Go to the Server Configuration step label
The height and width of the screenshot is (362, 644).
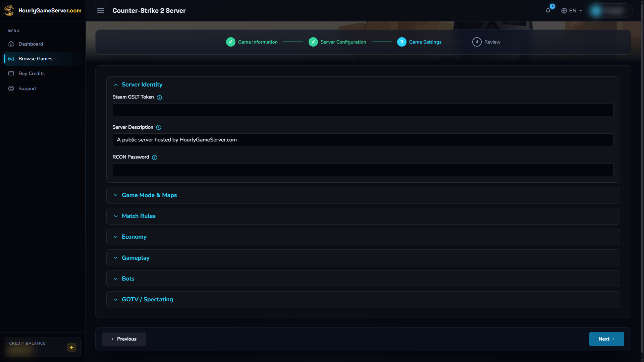343,42
